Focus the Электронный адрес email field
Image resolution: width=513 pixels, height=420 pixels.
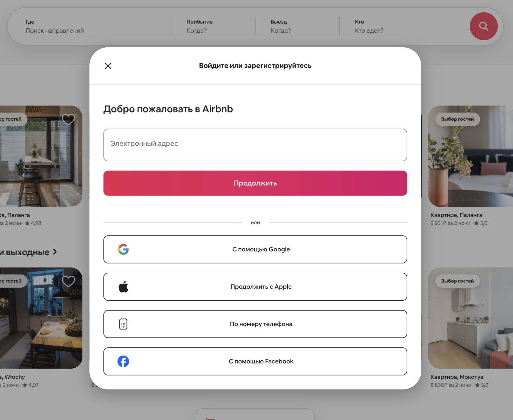pyautogui.click(x=255, y=145)
